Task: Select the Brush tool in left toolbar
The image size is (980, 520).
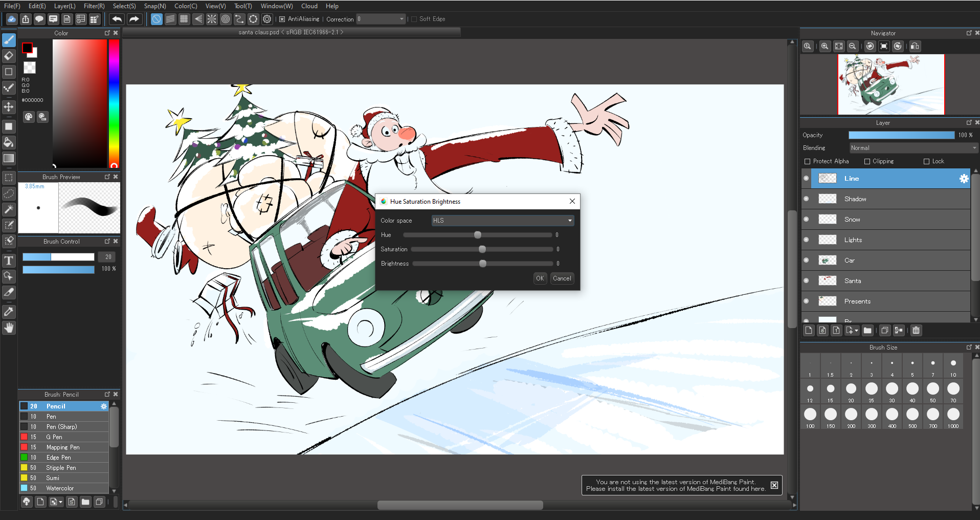Action: point(9,40)
